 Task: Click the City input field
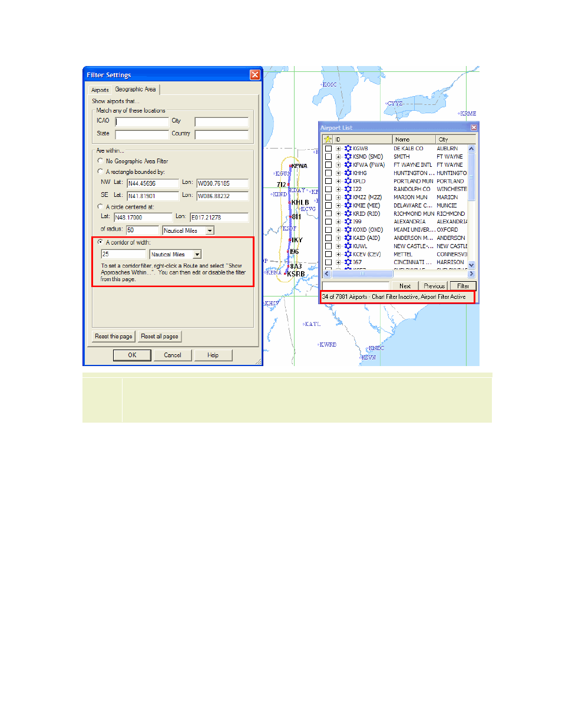click(x=222, y=121)
